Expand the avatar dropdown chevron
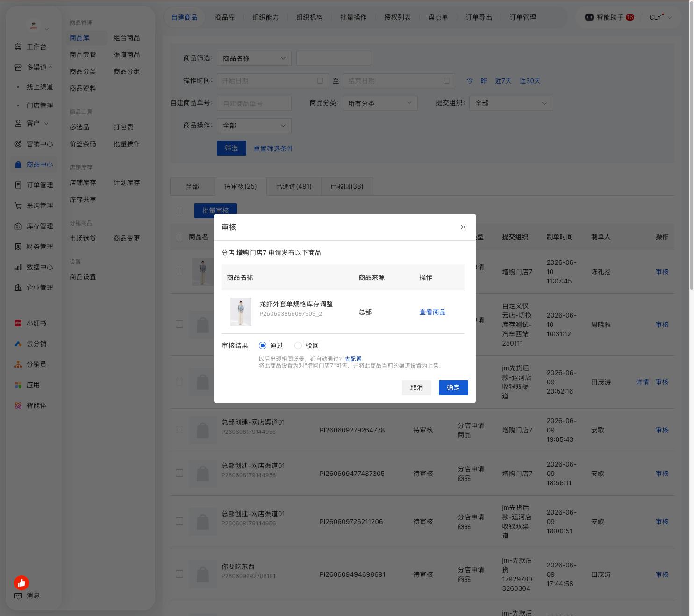Screen dimensions: 694x616 coord(46,29)
